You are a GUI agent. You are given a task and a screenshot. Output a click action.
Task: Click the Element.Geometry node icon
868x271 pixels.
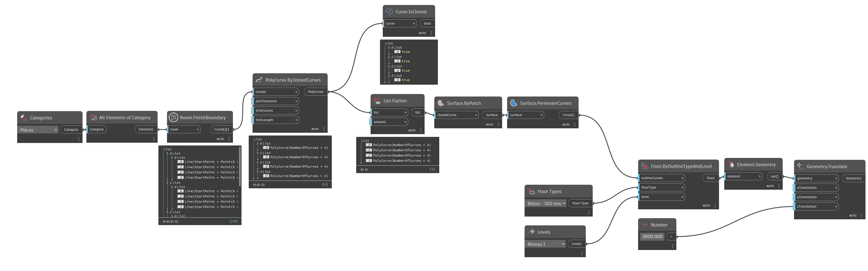(x=731, y=165)
